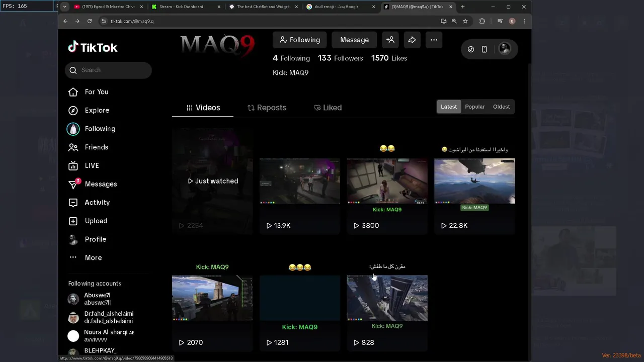Open the three-dot profile options menu

coord(434,40)
